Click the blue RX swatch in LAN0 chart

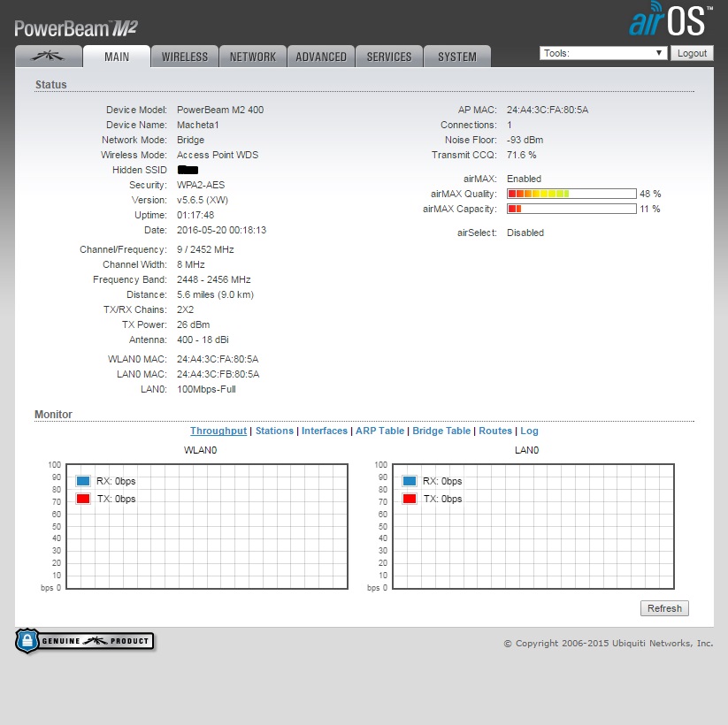click(410, 481)
